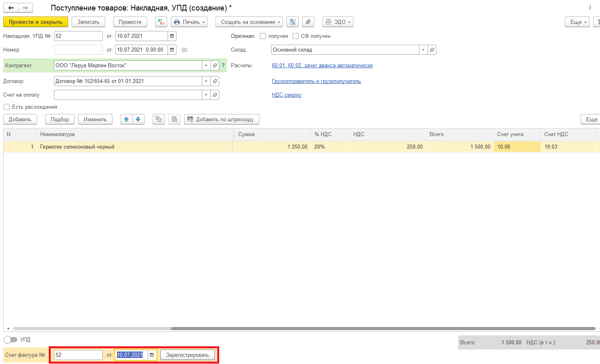Open calendar for Накладная date field
Image resolution: width=600 pixels, height=364 pixels.
coord(172,36)
